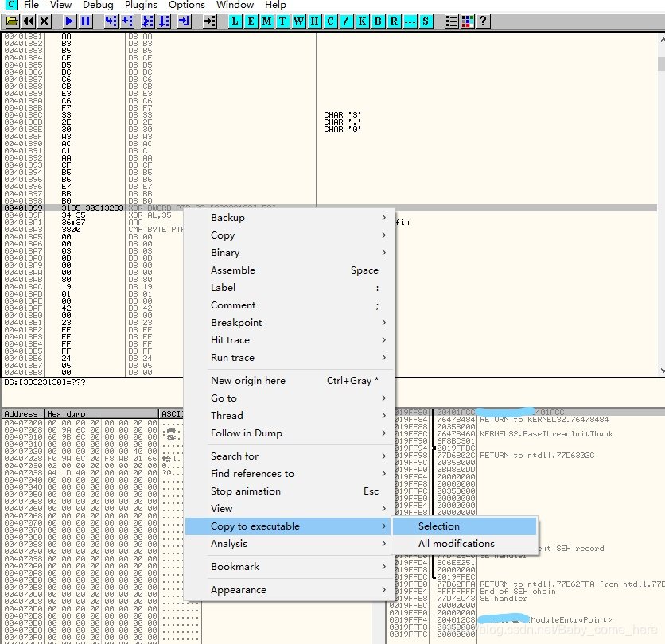Click the Trace into icon
This screenshot has height=644, width=665.
pyautogui.click(x=148, y=21)
